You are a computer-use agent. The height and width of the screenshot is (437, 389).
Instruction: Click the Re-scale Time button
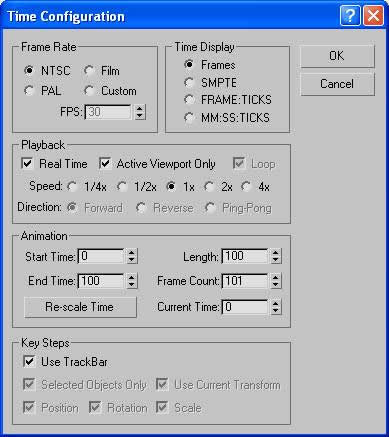pyautogui.click(x=80, y=307)
